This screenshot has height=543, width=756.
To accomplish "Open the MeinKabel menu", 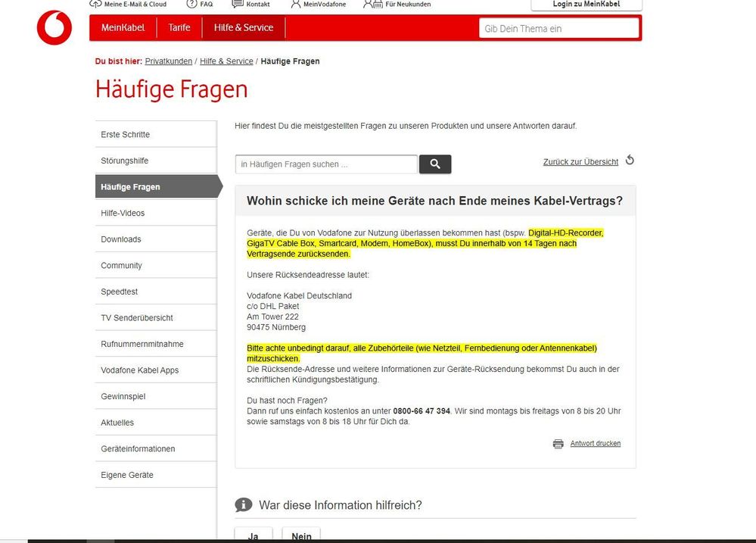I will click(x=123, y=27).
